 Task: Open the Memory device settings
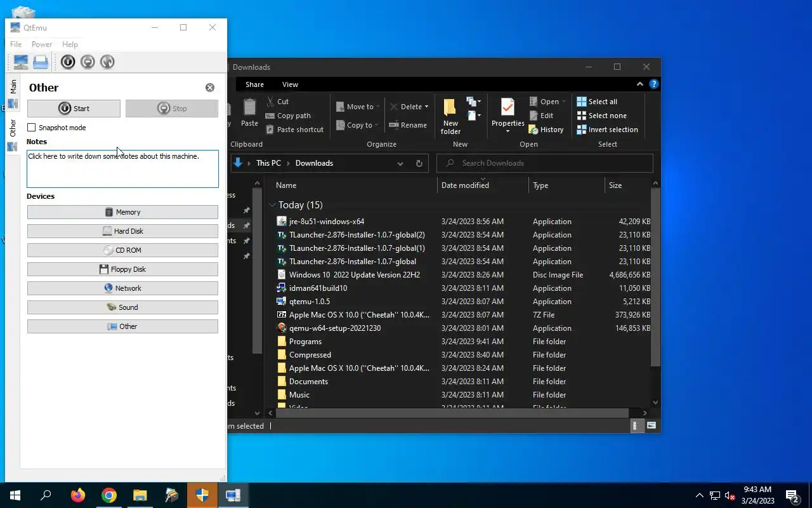tap(122, 212)
